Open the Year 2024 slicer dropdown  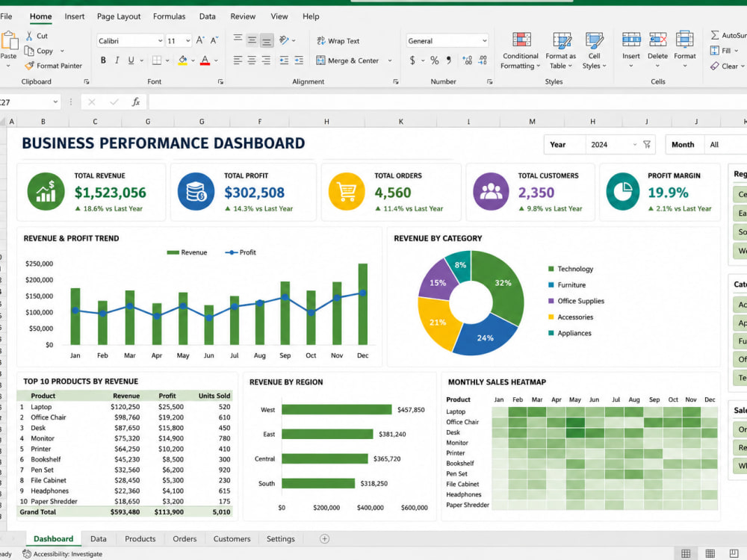[x=634, y=145]
